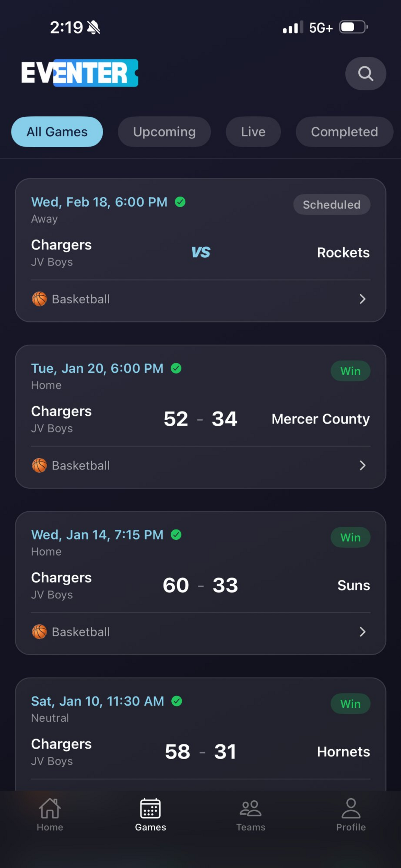Select the All Games filter
The width and height of the screenshot is (401, 868).
(57, 132)
